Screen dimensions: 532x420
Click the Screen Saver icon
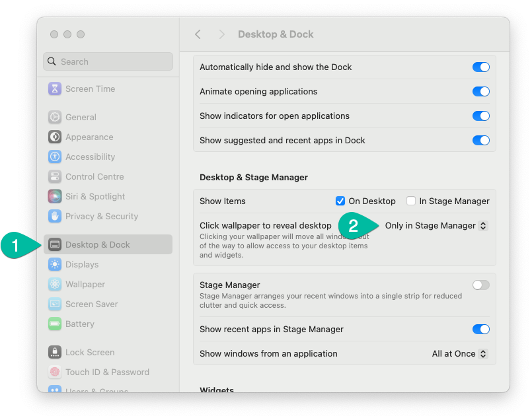pos(55,304)
